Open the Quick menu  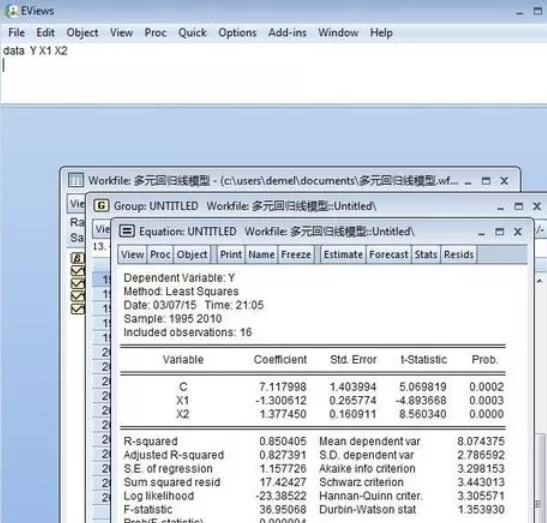coord(193,33)
